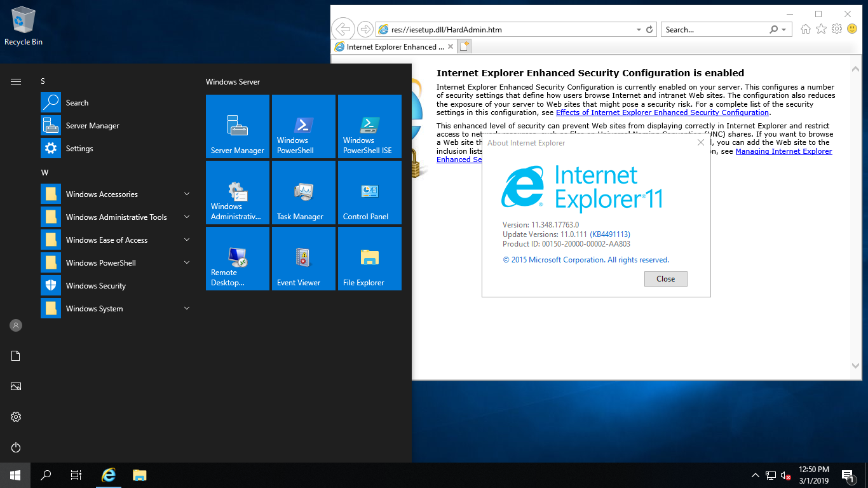Click the Windows Start button
The width and height of the screenshot is (868, 488).
[15, 475]
